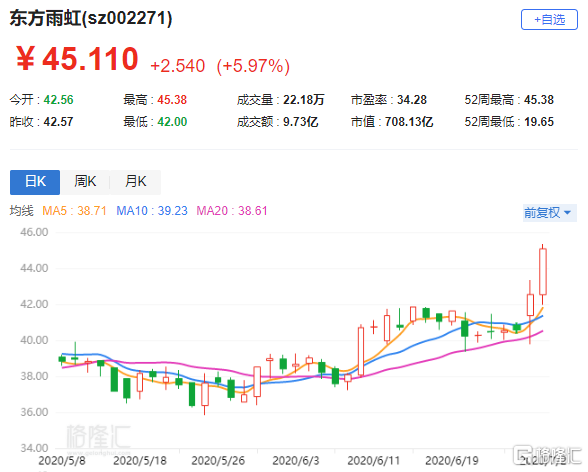
Task: Click the volume value 22.18万
Action: [304, 100]
